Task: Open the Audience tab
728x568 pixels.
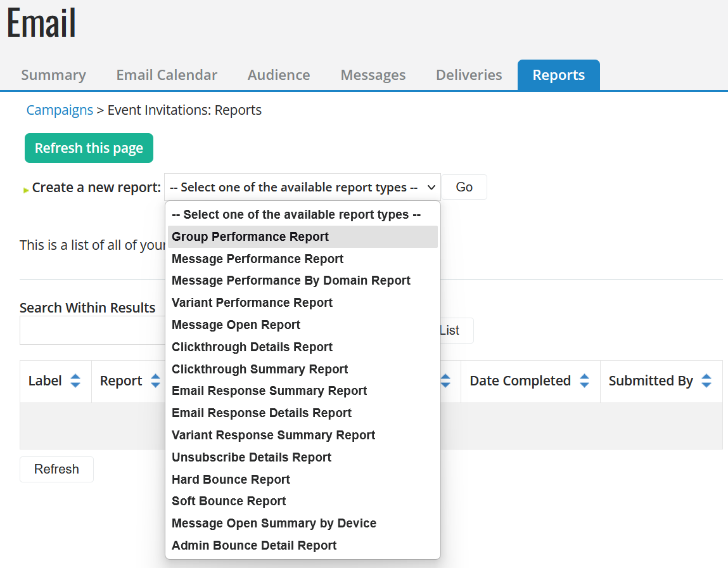Action: (279, 75)
